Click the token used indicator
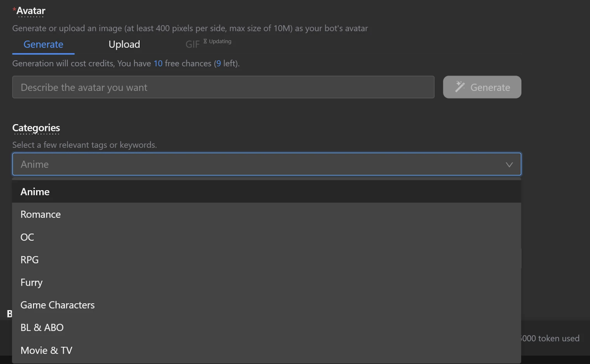Viewport: 590px width, 364px height. (549, 338)
